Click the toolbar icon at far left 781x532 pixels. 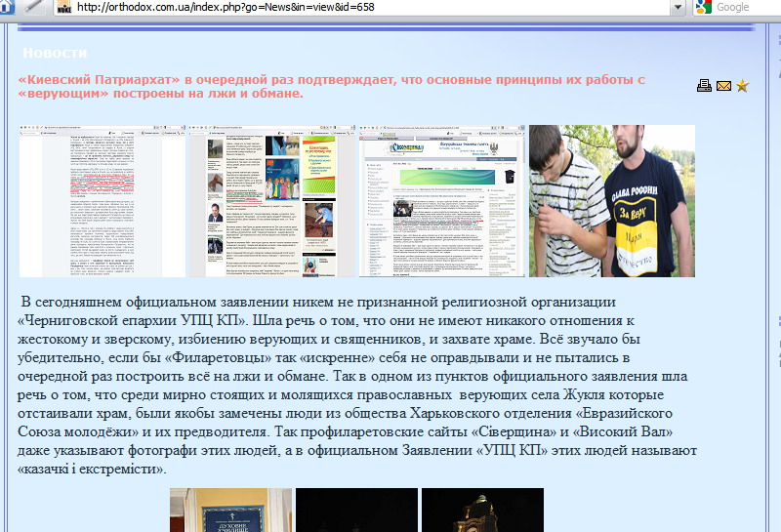[x=8, y=7]
